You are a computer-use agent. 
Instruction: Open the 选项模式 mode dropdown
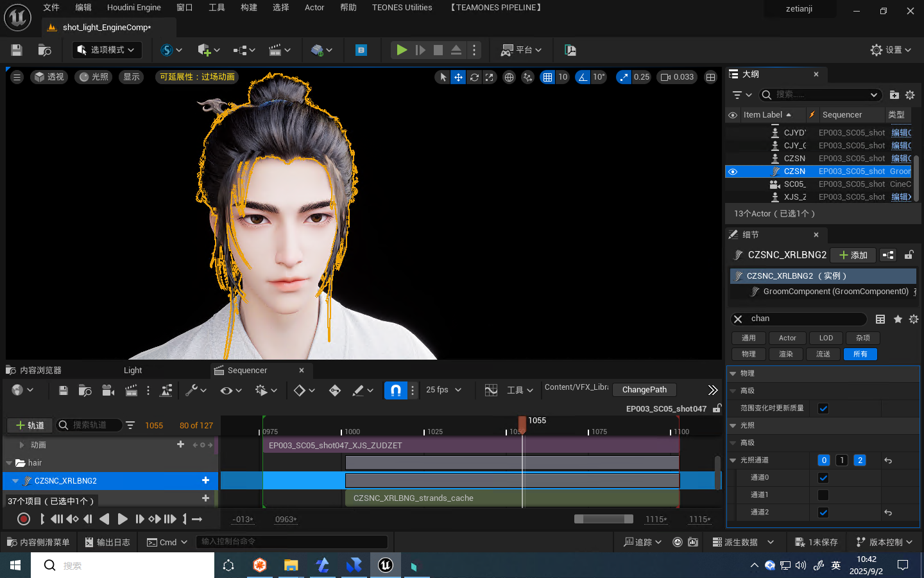[107, 50]
